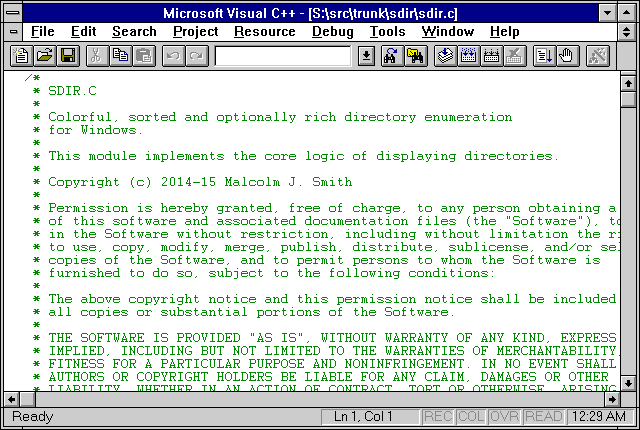Click the Rebuild All toolbar icon
Screen dimensions: 640x430
(491, 56)
